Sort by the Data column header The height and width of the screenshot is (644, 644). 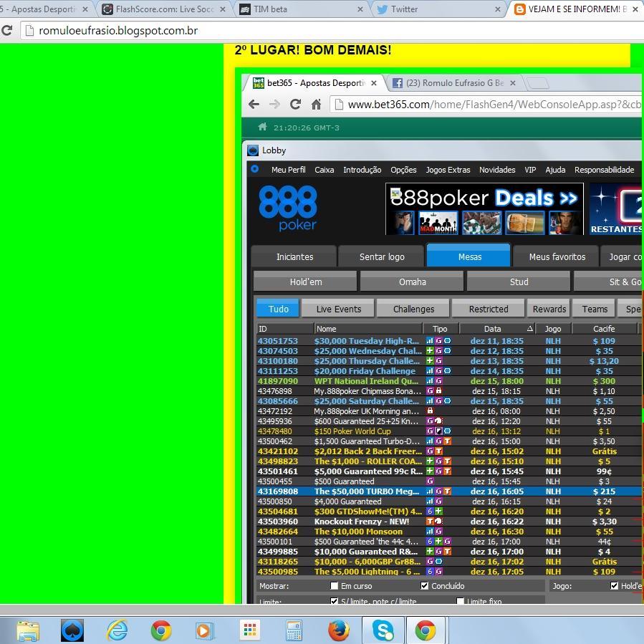(497, 329)
